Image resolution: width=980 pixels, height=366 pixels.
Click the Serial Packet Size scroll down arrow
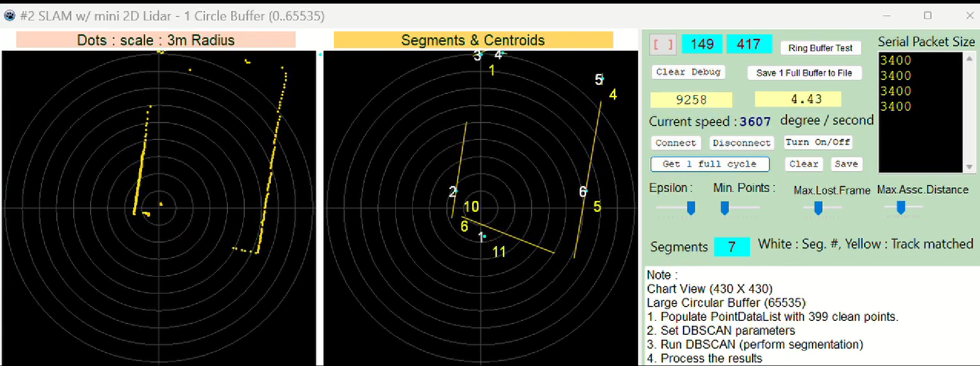pyautogui.click(x=969, y=167)
